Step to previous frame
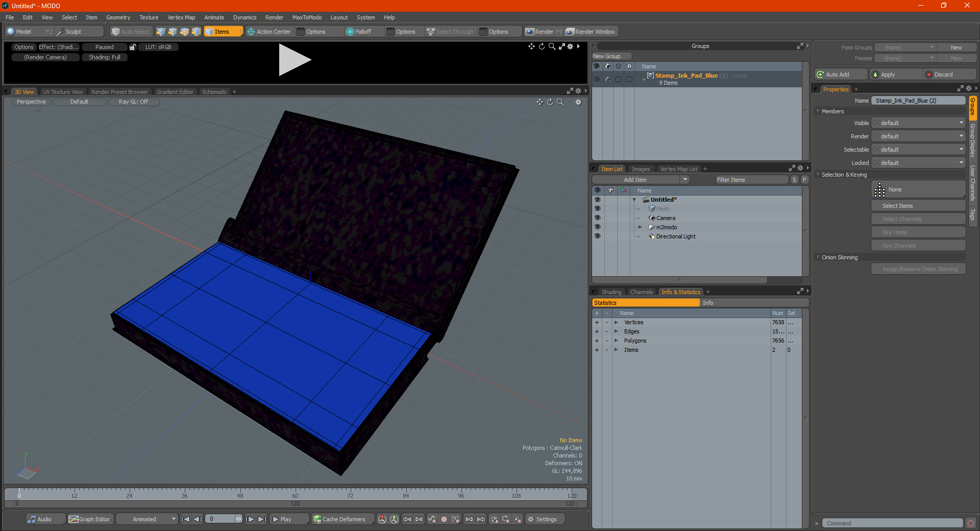Image resolution: width=980 pixels, height=531 pixels. pos(198,519)
